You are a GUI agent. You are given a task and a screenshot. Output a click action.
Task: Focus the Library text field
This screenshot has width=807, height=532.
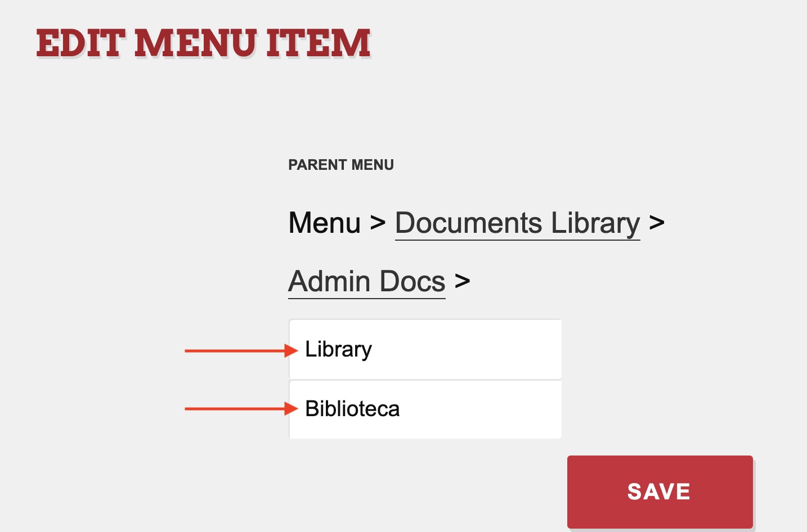coord(425,349)
